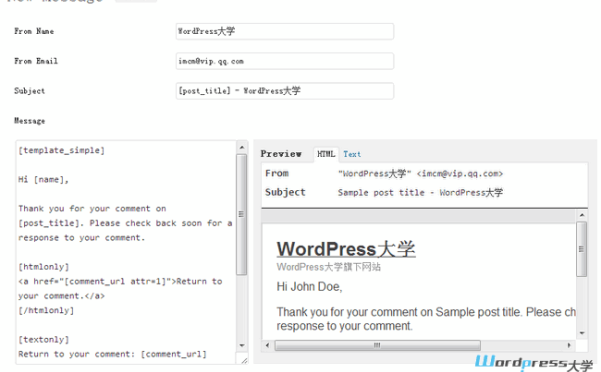Click the 'WordPress大学旗下网站' tagline in preview
The height and width of the screenshot is (372, 601).
pyautogui.click(x=329, y=267)
